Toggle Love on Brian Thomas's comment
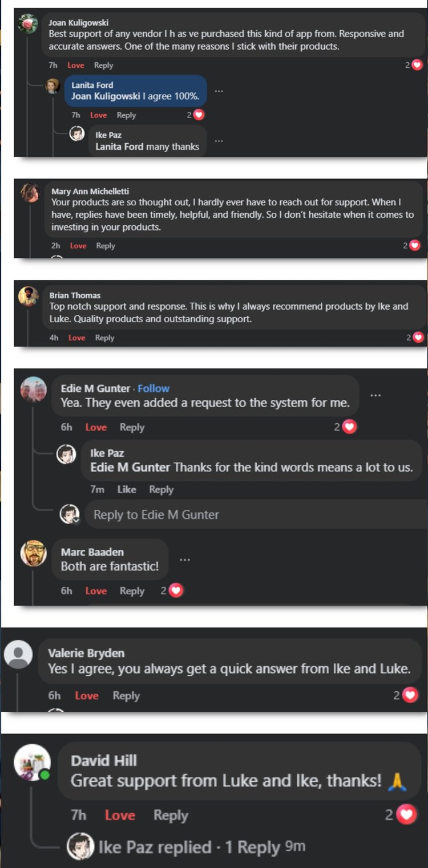 pos(76,338)
